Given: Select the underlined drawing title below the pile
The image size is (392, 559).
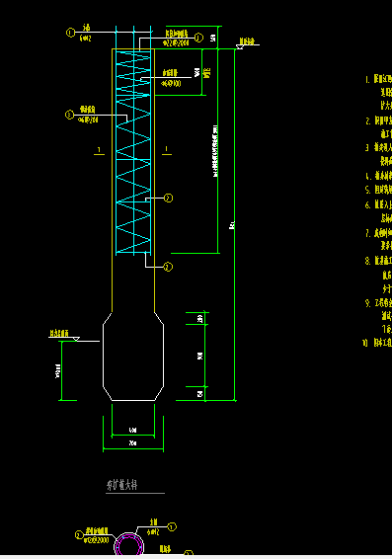Looking at the screenshot, I should pyautogui.click(x=121, y=485).
